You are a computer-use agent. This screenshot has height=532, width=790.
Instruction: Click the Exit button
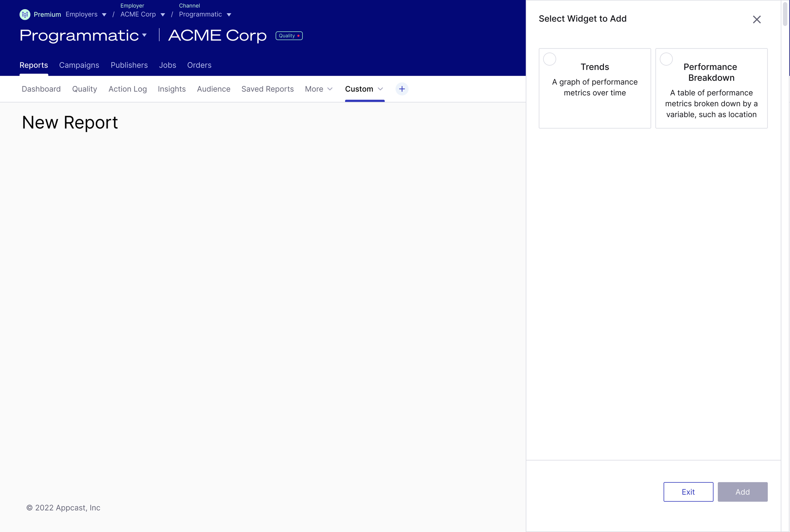688,492
